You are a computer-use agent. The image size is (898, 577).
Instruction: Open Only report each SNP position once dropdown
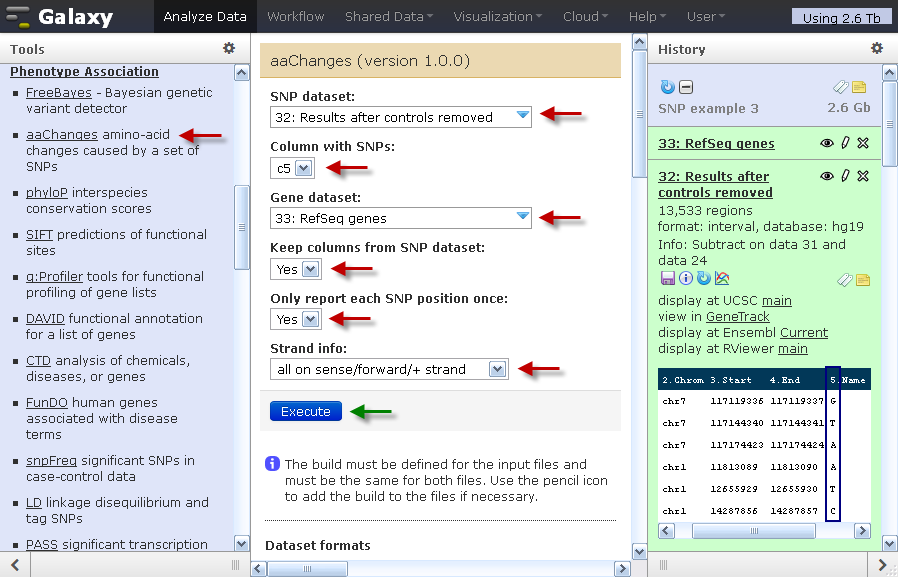pos(296,319)
